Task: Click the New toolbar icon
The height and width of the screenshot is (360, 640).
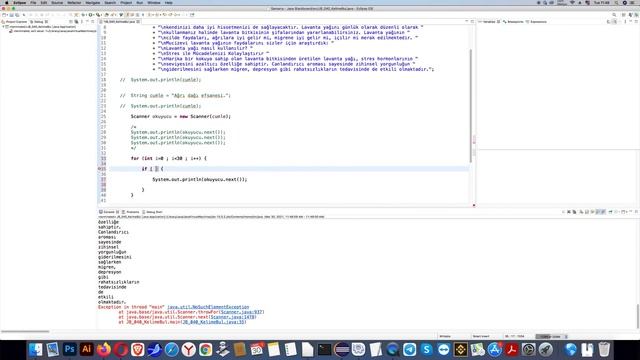Action: pos(4,15)
